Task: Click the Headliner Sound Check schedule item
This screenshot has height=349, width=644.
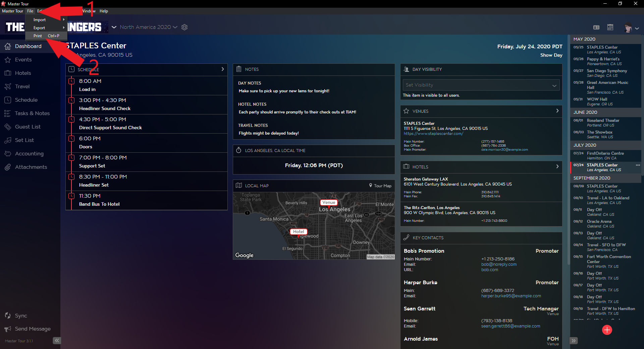Action: tap(147, 105)
